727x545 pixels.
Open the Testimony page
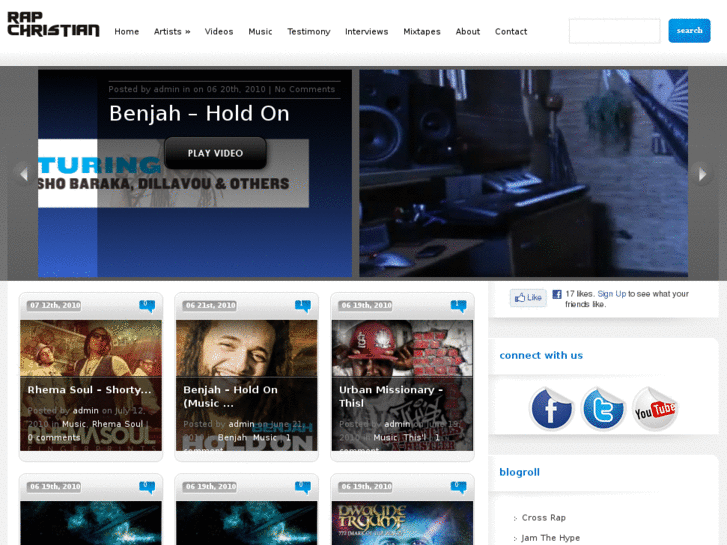[309, 32]
